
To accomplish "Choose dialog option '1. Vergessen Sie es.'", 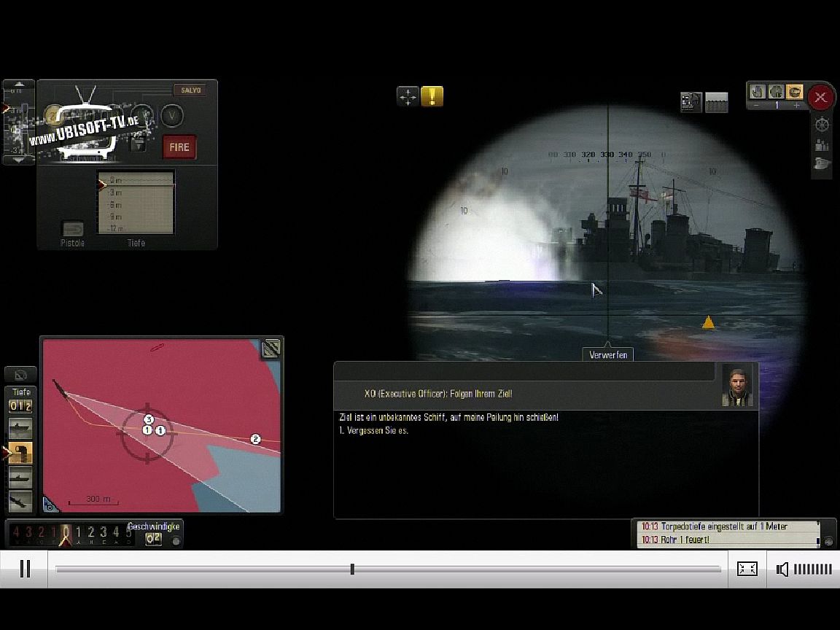I will (373, 430).
